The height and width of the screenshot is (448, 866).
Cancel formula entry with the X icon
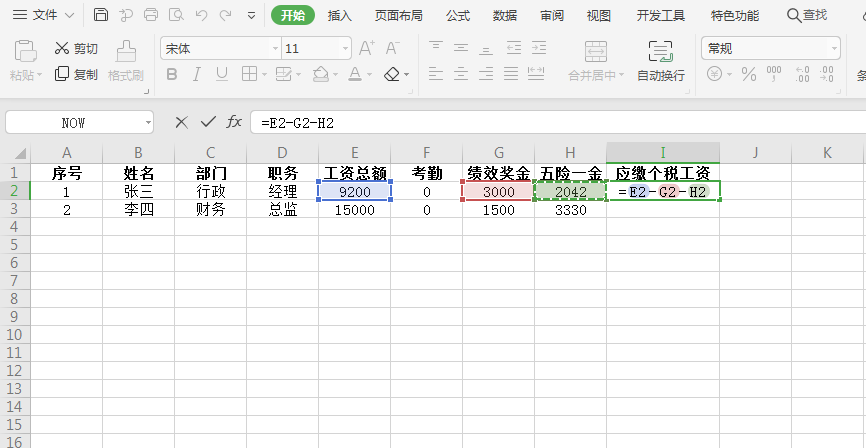181,122
